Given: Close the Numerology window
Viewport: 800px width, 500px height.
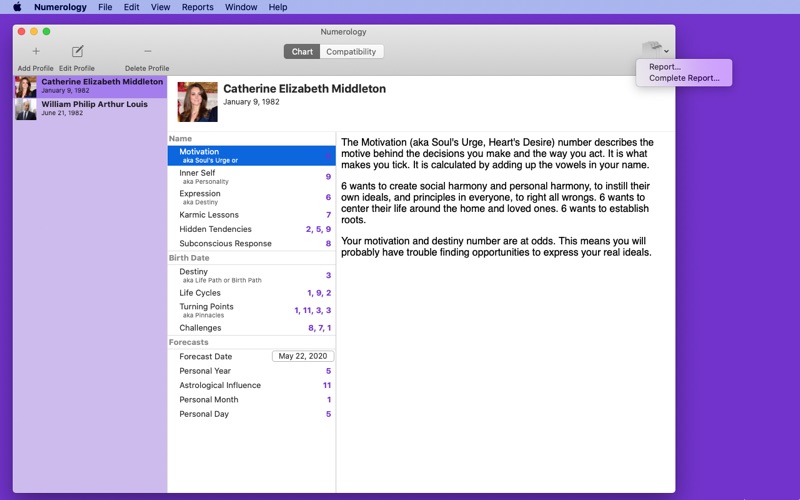Looking at the screenshot, I should (x=21, y=32).
